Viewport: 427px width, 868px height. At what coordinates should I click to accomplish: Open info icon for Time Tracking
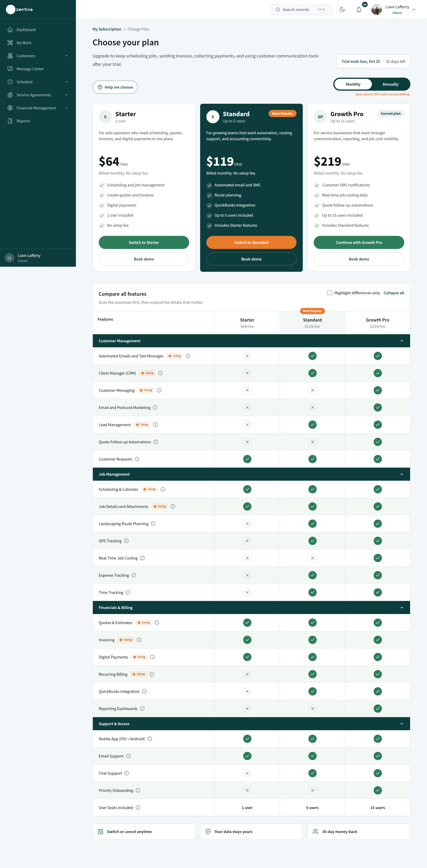[128, 592]
